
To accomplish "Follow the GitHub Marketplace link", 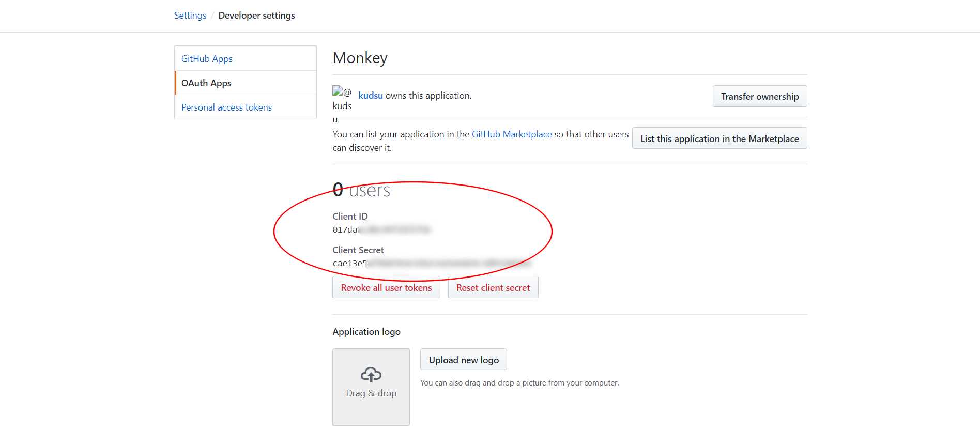I will [x=512, y=134].
